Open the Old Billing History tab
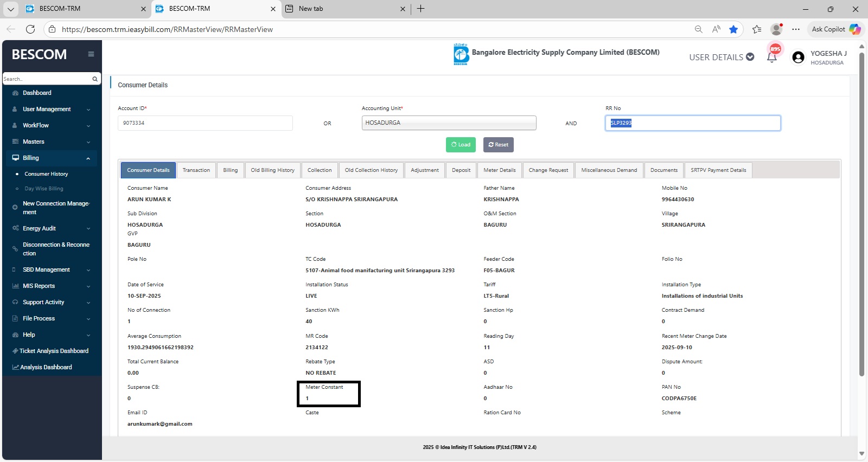 [x=272, y=170]
